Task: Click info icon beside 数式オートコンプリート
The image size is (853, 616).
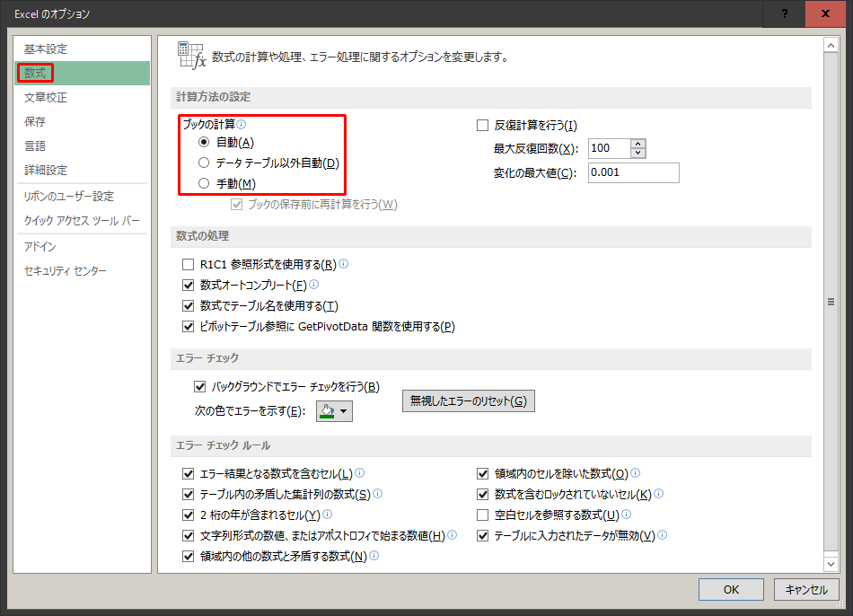Action: pos(314,284)
